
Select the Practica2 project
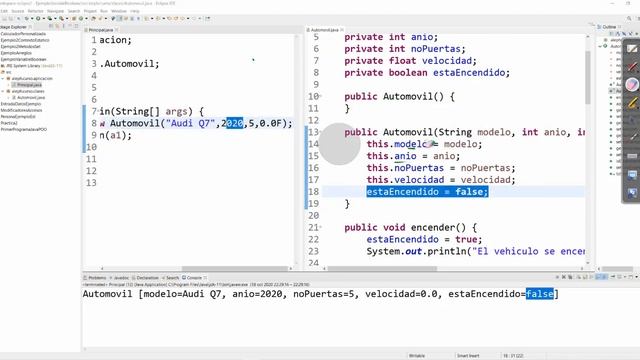[x=9, y=123]
